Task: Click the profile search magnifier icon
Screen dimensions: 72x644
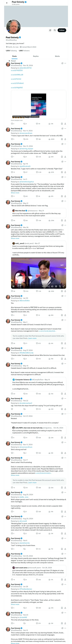Action: point(55,30)
